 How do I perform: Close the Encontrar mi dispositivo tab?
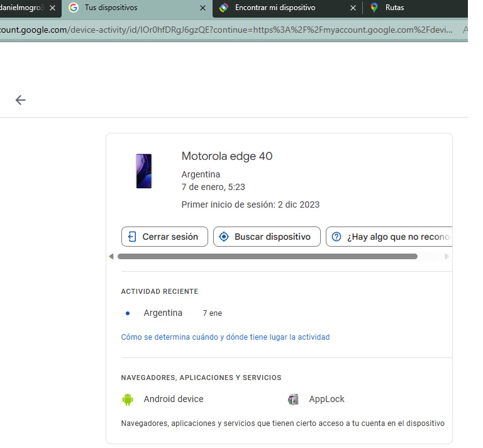click(x=353, y=8)
